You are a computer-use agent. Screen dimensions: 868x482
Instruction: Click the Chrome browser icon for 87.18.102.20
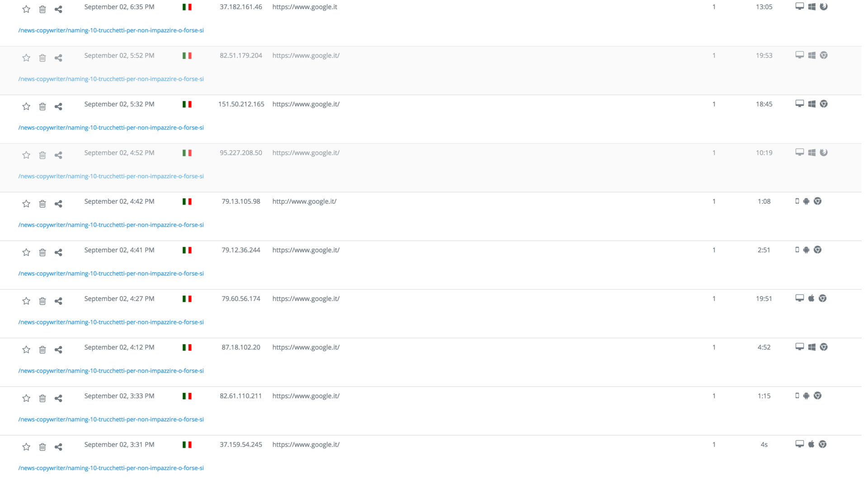[824, 347]
